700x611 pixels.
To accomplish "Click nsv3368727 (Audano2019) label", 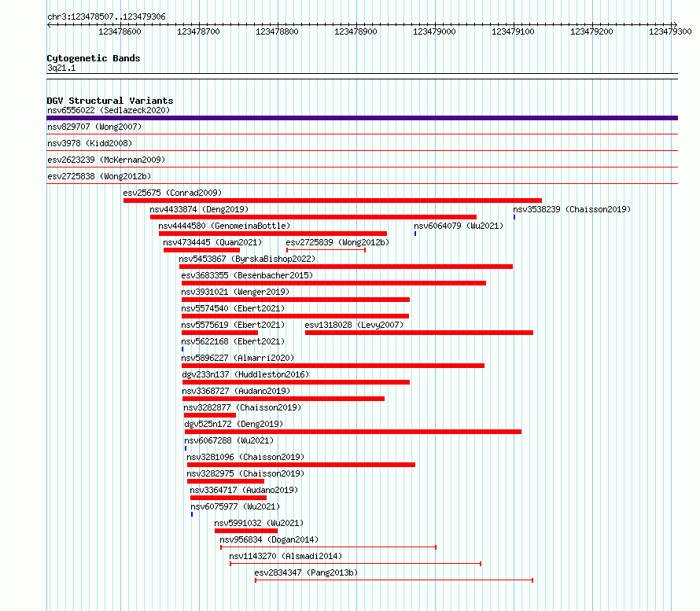I will 236,391.
